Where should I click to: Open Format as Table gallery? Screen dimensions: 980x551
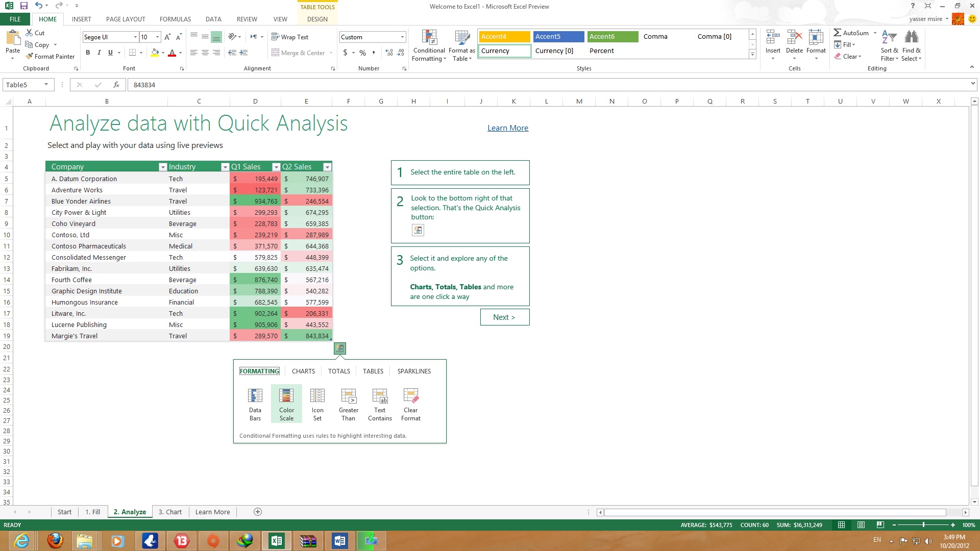tap(462, 45)
